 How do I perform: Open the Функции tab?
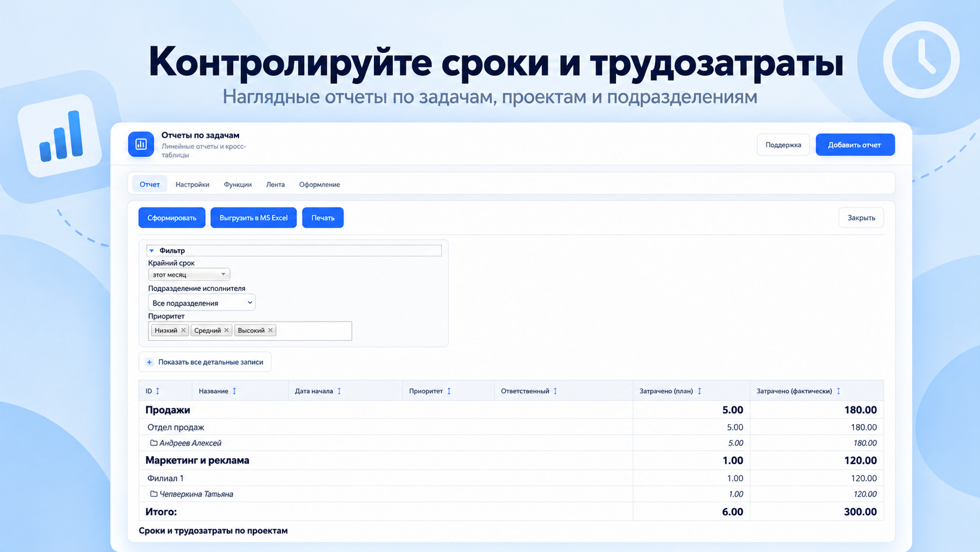click(x=237, y=184)
